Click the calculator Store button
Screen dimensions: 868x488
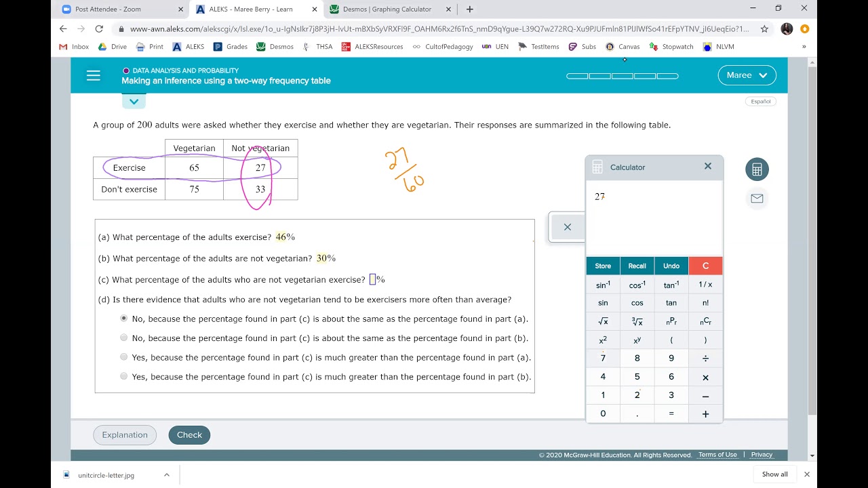603,266
